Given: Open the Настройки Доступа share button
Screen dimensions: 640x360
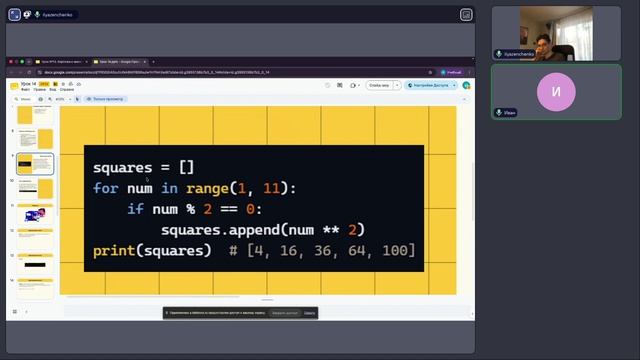Looking at the screenshot, I should click(x=428, y=85).
